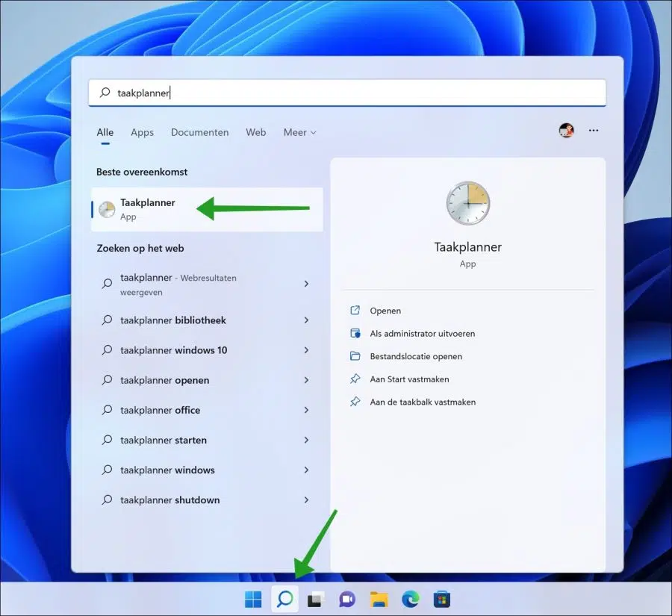Click Openen to launch Taakplanner
Viewport: 672px width, 616px height.
[385, 311]
